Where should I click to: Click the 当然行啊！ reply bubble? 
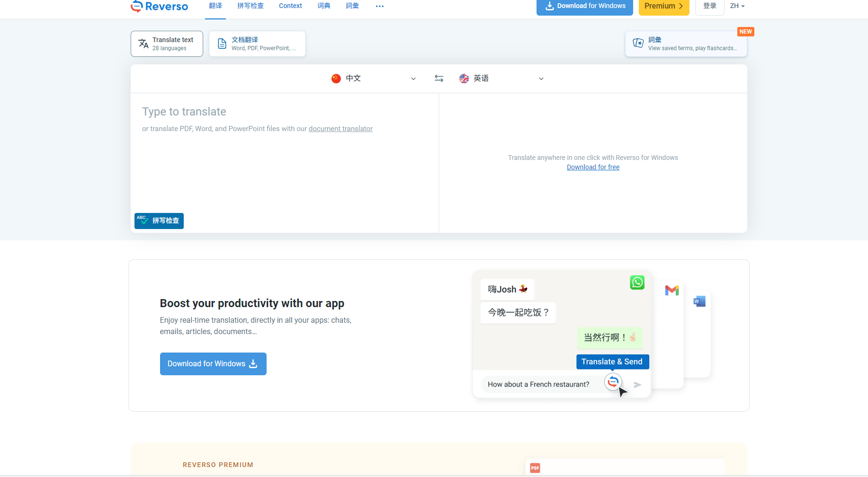(x=610, y=338)
